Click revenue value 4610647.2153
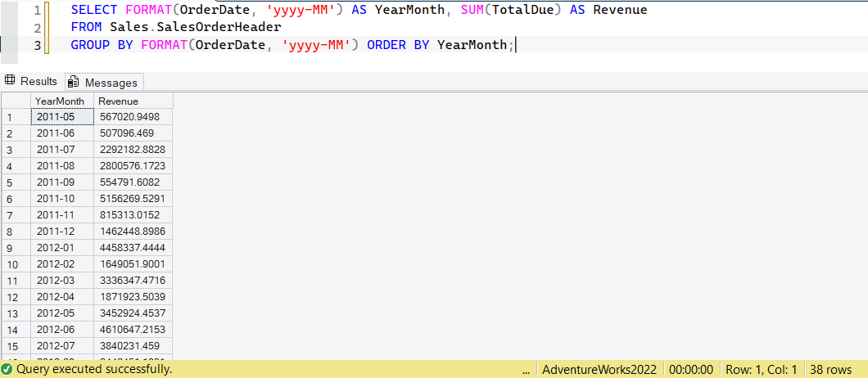The width and height of the screenshot is (868, 378). [133, 329]
